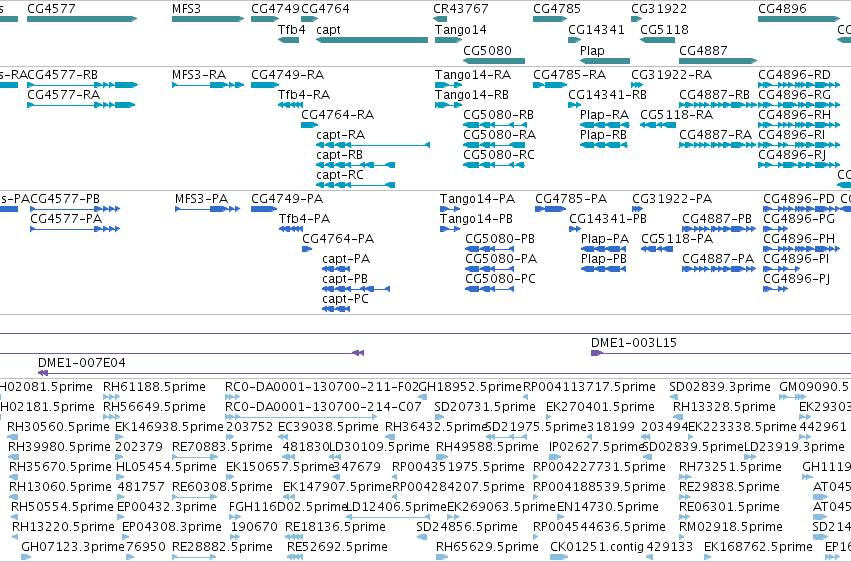Viewport: 851px width, 562px height.
Task: Click the CG5118-RA transcript
Action: pos(658,125)
